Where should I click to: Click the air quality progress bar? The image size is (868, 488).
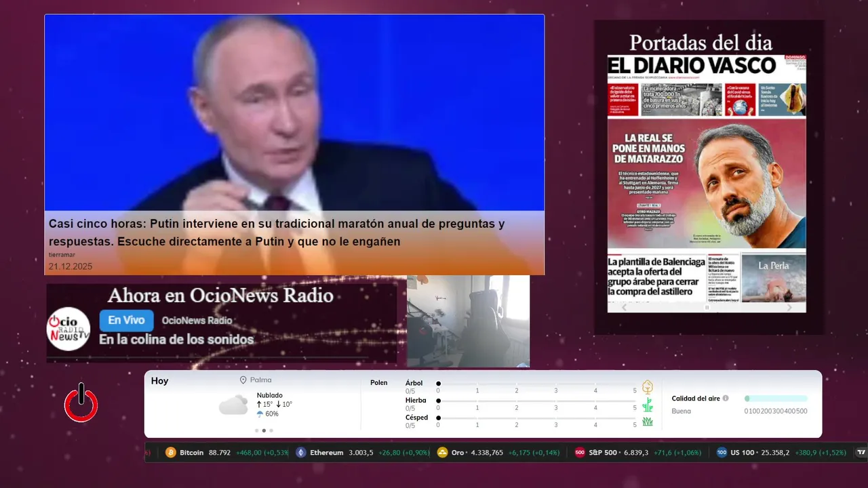776,399
